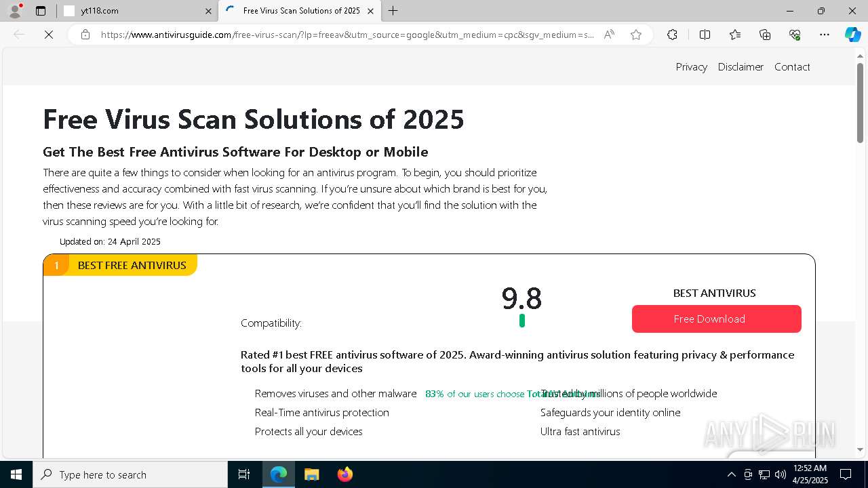Open the Windows Start menu
Image resolution: width=868 pixels, height=488 pixels.
click(16, 474)
